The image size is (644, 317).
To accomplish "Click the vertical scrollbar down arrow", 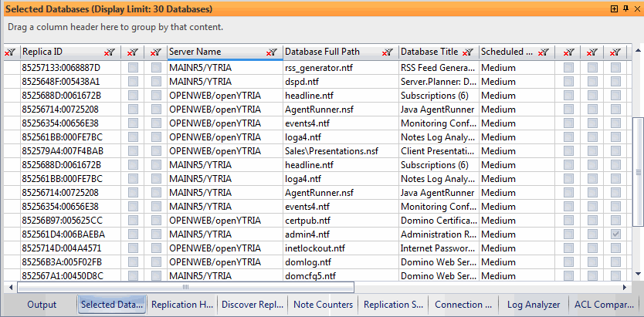I will point(638,273).
